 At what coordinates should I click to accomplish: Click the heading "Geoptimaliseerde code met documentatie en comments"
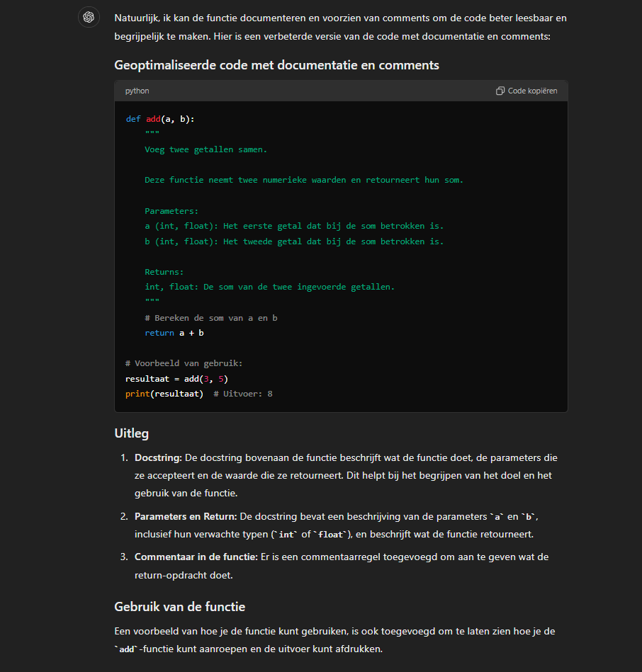click(276, 65)
